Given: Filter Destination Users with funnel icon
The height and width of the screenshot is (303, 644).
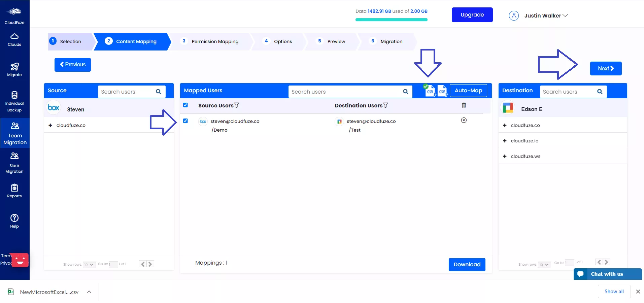Looking at the screenshot, I should [x=386, y=105].
